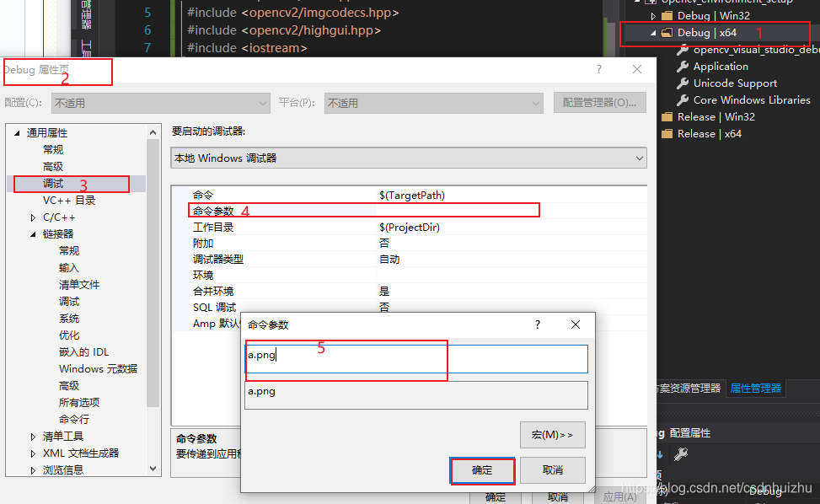Select the 属性管理器 tab

click(756, 388)
